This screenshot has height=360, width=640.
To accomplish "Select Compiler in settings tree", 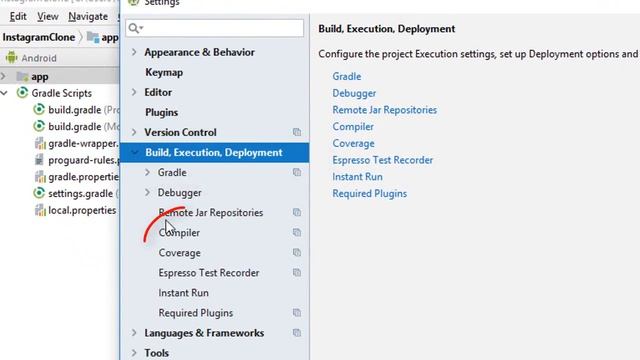I will (179, 233).
